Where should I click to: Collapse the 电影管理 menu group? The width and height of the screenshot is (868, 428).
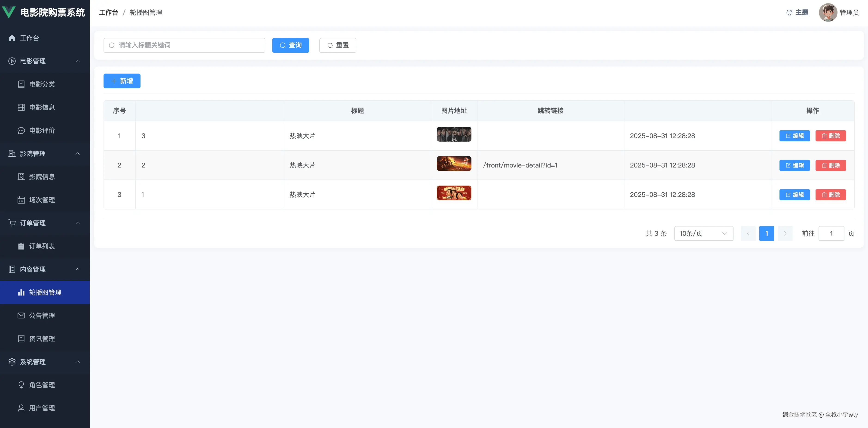(45, 61)
